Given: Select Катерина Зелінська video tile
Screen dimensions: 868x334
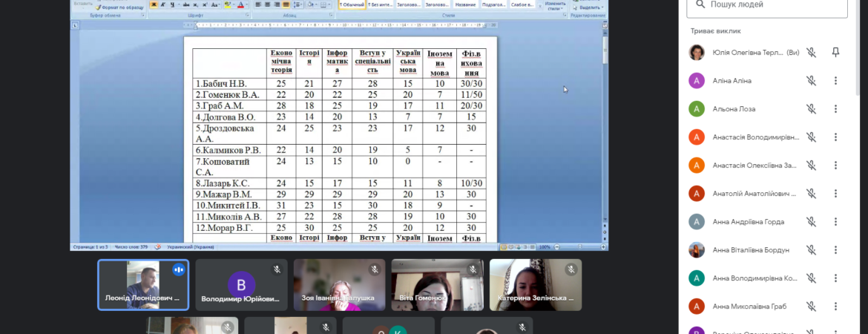Looking at the screenshot, I should click(x=536, y=285).
